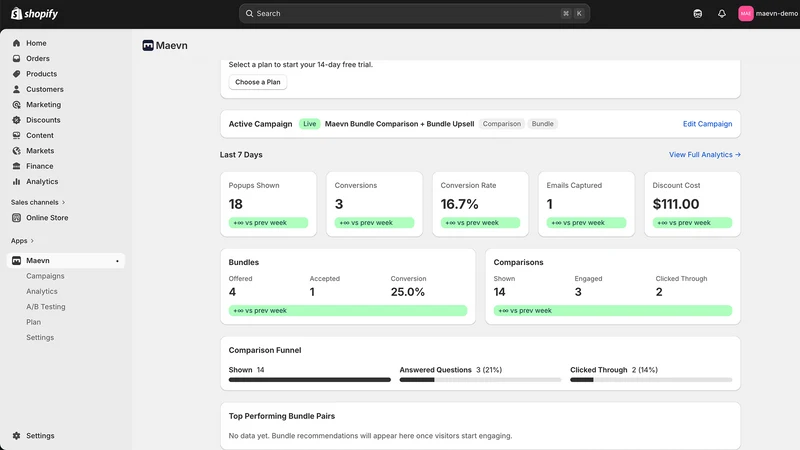The height and width of the screenshot is (450, 800).
Task: Click the Bundles Conversion 25.0% value
Action: (x=408, y=292)
